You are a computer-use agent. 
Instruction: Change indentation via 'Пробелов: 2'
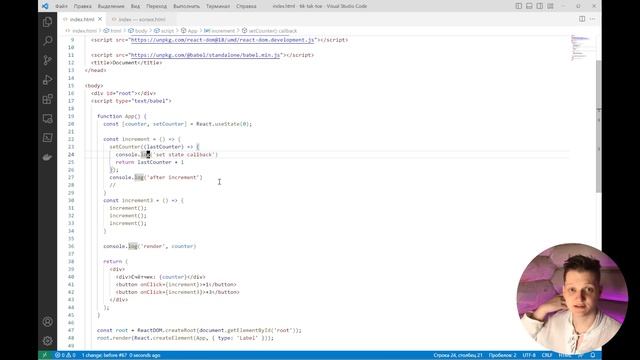[x=502, y=355]
